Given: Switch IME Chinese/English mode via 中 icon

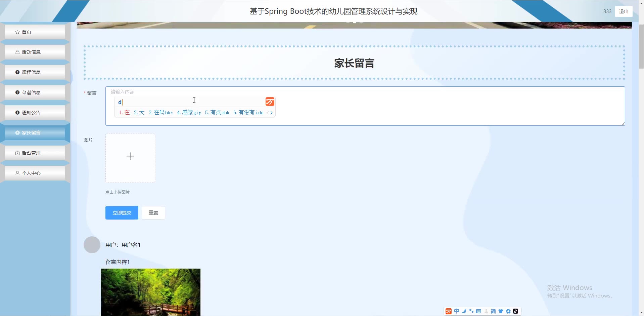Looking at the screenshot, I should pos(457,311).
